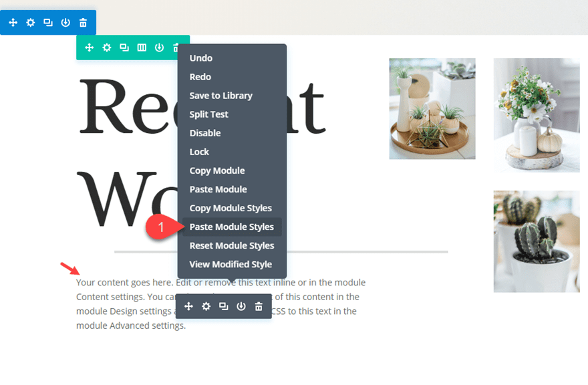The height and width of the screenshot is (385, 588).
Task: Change column structure icon in the green row toolbar
Action: coord(142,47)
